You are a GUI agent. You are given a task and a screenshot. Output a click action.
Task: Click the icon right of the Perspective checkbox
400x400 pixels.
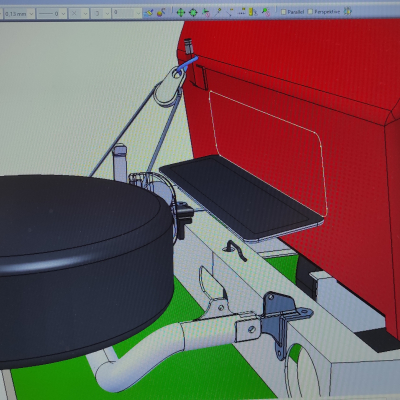347,12
